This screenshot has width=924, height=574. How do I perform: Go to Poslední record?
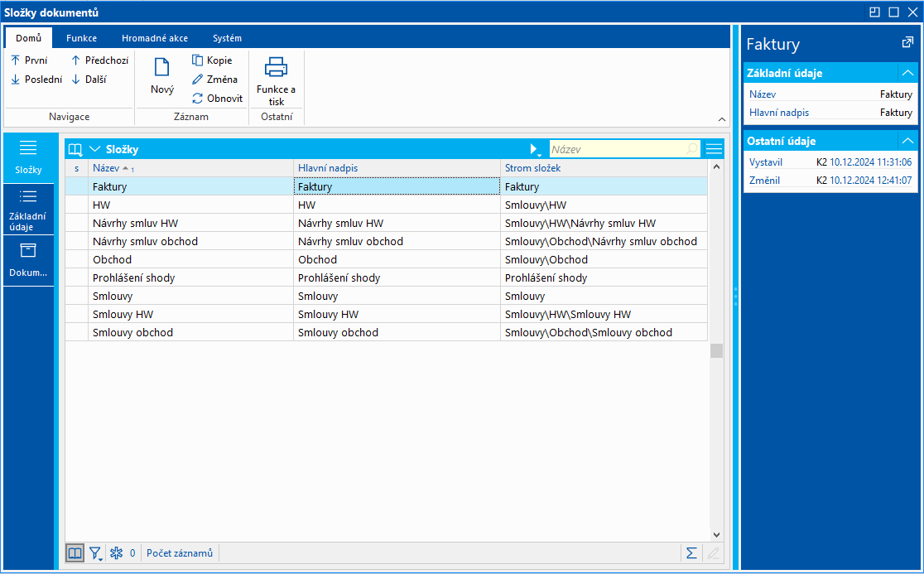click(x=36, y=80)
